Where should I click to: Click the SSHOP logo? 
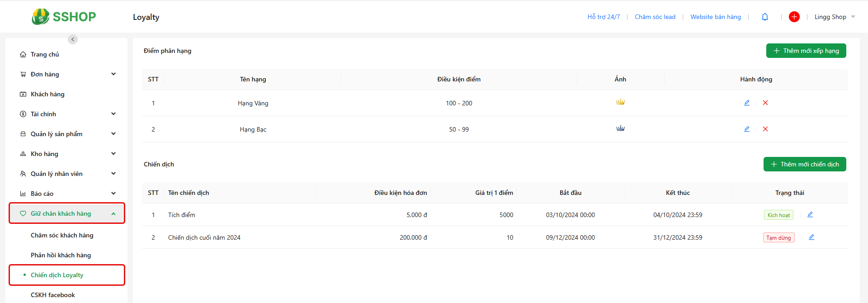pos(64,17)
